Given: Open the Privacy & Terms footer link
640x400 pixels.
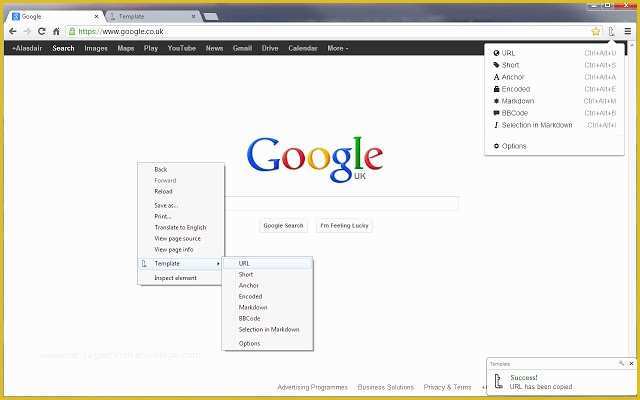Looking at the screenshot, I should tap(447, 387).
